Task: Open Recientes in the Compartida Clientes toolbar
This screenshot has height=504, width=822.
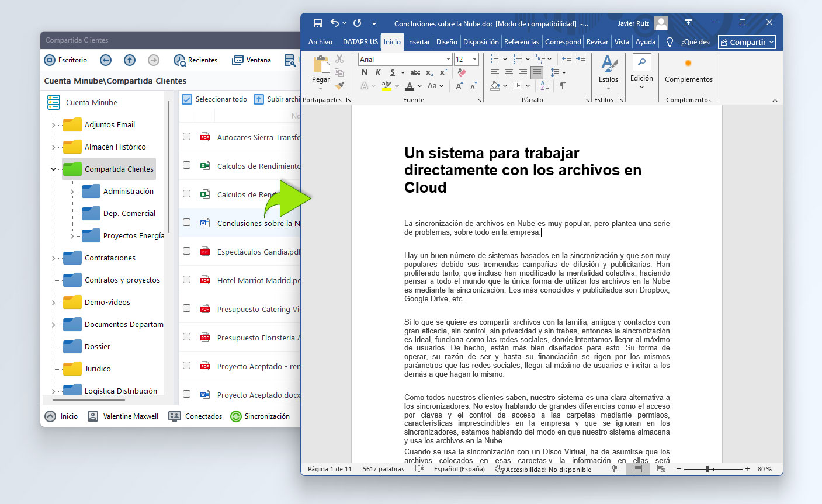Action: (x=195, y=60)
